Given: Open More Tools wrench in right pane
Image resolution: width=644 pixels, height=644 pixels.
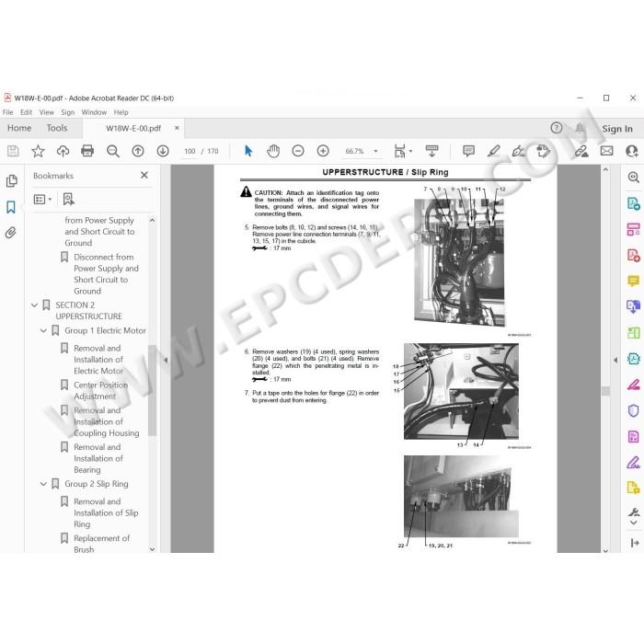Looking at the screenshot, I should (x=633, y=512).
